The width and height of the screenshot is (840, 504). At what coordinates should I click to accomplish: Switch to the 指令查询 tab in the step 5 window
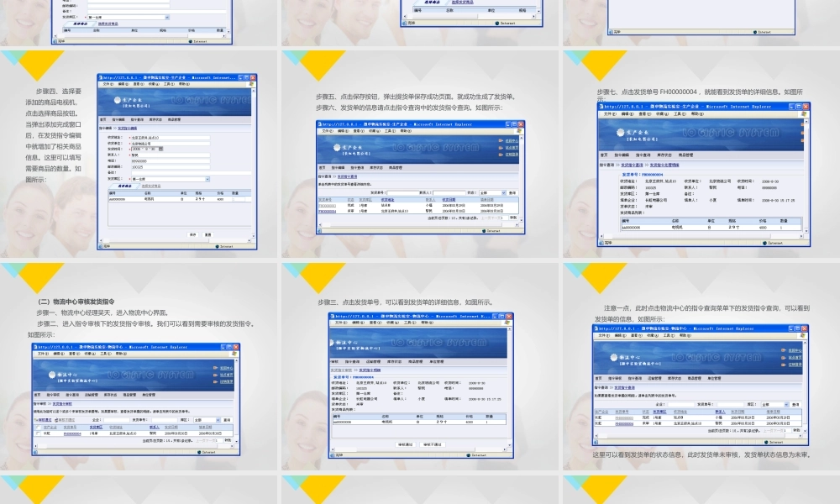click(x=358, y=167)
